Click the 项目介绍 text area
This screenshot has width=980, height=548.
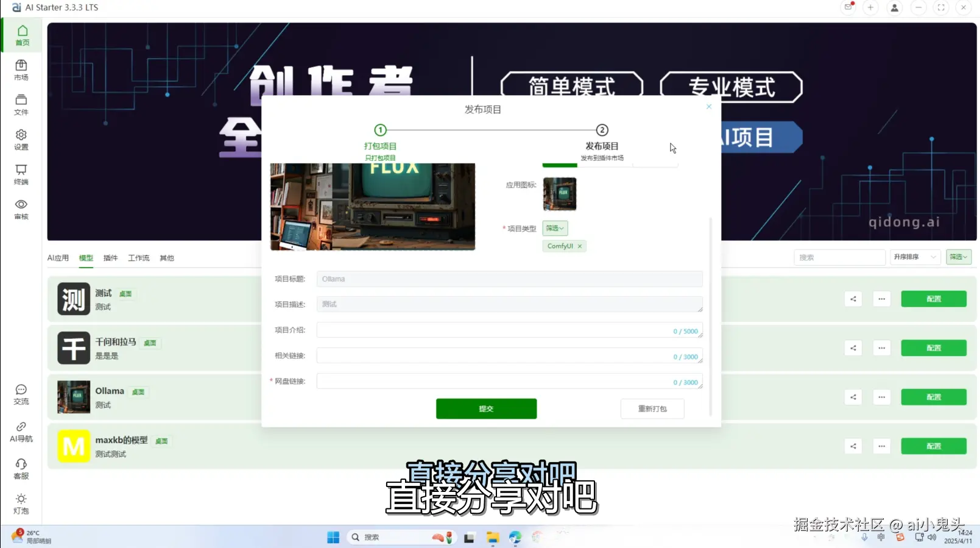coord(509,330)
